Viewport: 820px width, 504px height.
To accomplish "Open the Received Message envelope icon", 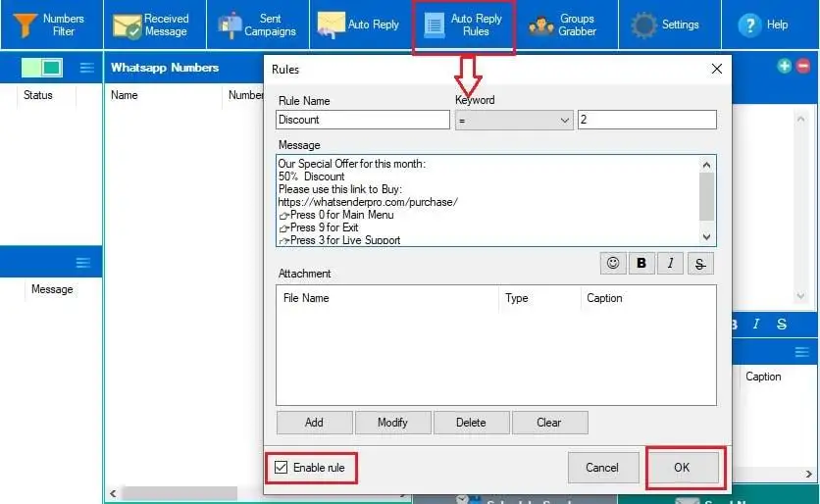I will point(128,26).
